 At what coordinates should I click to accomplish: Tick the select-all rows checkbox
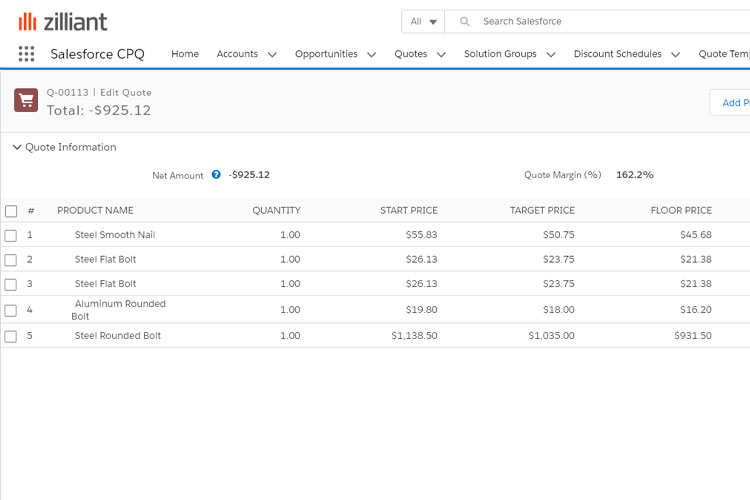point(11,211)
